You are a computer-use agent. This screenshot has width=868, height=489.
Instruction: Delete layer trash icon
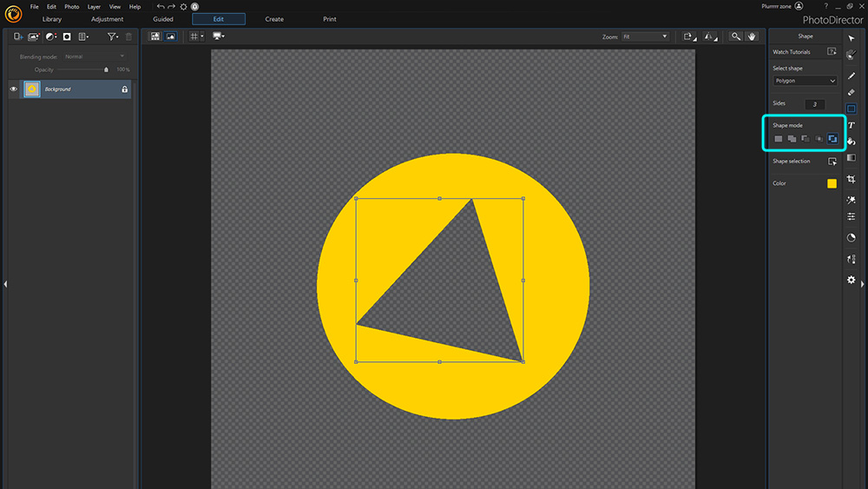(128, 36)
